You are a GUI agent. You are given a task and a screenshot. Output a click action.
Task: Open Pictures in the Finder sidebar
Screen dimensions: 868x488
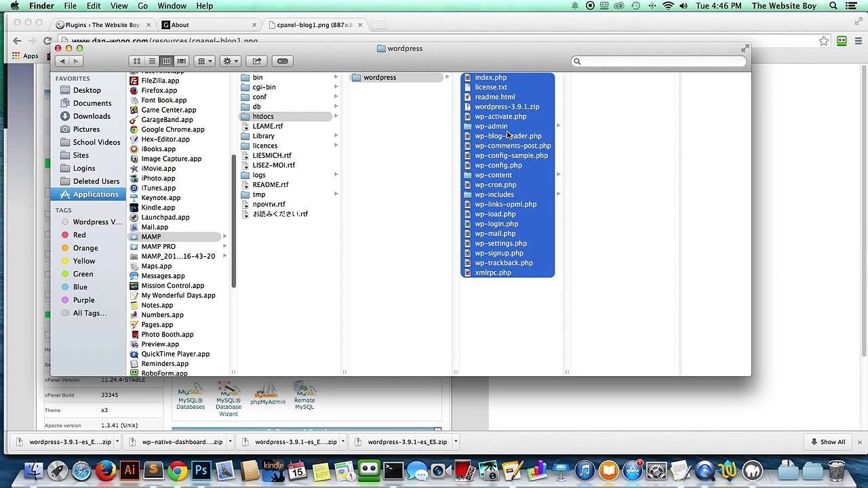click(x=86, y=129)
